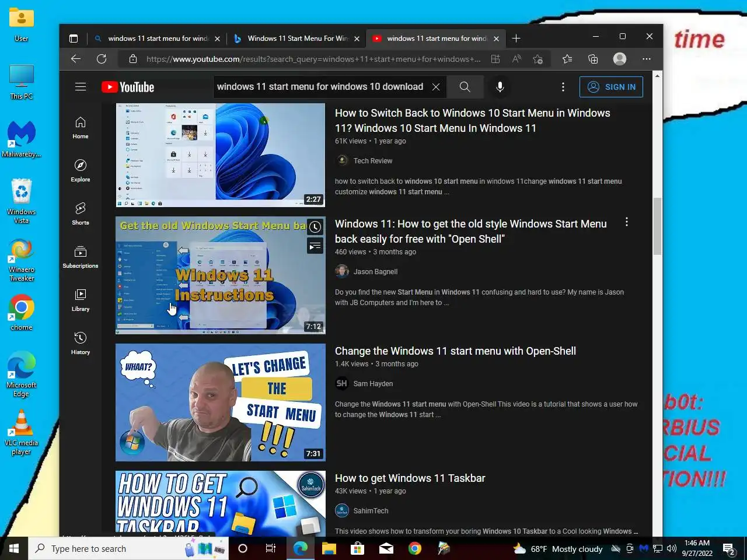The image size is (747, 560).
Task: Open YouTube settings three-dot menu
Action: click(563, 87)
